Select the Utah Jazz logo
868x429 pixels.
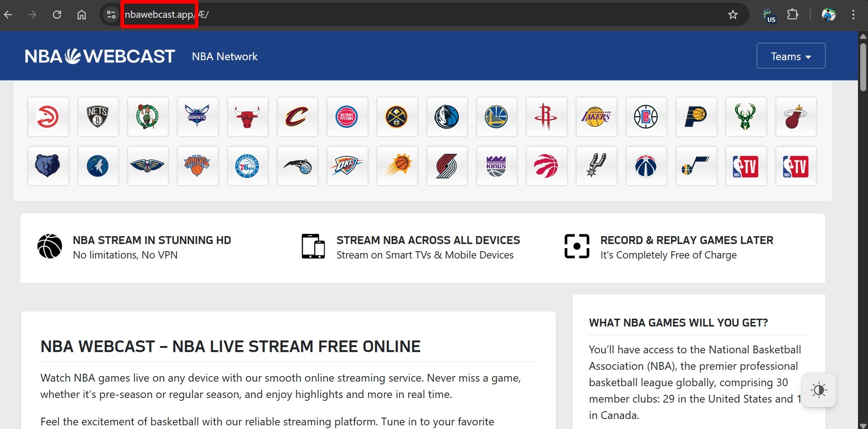[696, 166]
